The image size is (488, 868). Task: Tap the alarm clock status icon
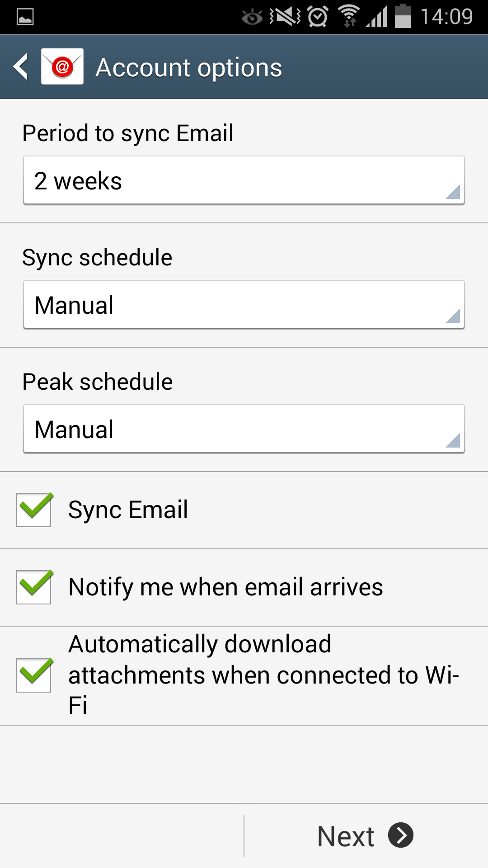click(x=318, y=17)
